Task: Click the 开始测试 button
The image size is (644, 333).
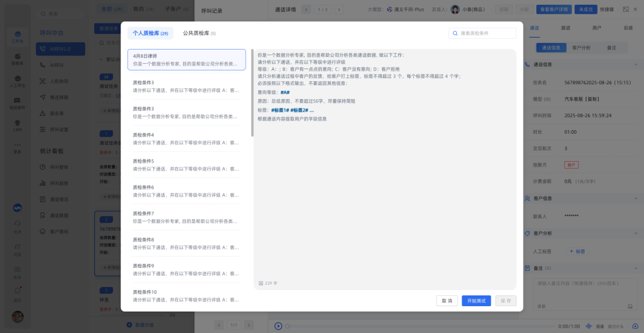Action: point(476,301)
